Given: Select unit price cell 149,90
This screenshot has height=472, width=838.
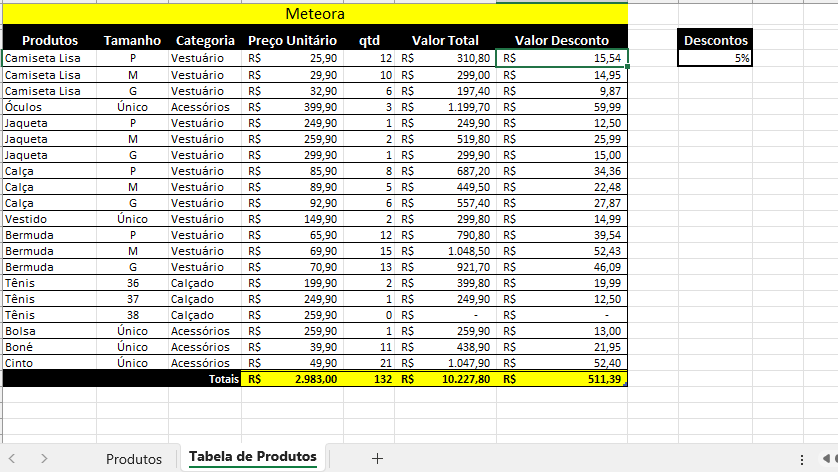Looking at the screenshot, I should 292,219.
